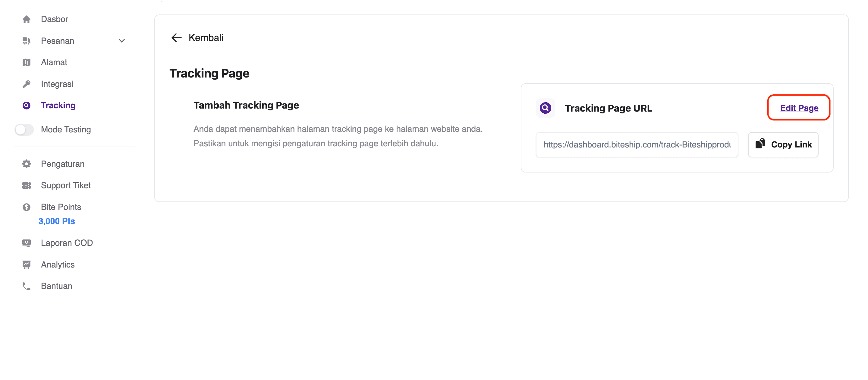Click the Pesanan truck icon

(26, 41)
